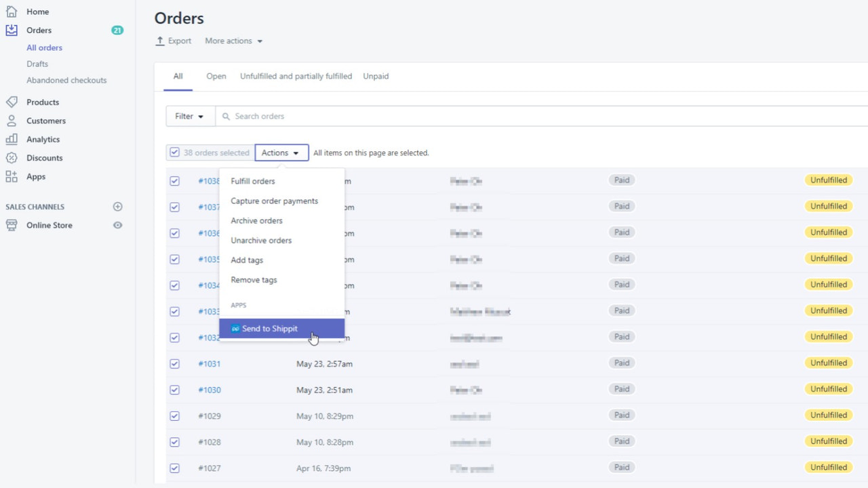Image resolution: width=868 pixels, height=488 pixels.
Task: Choose Fulfill orders from the Actions menu
Action: click(254, 181)
